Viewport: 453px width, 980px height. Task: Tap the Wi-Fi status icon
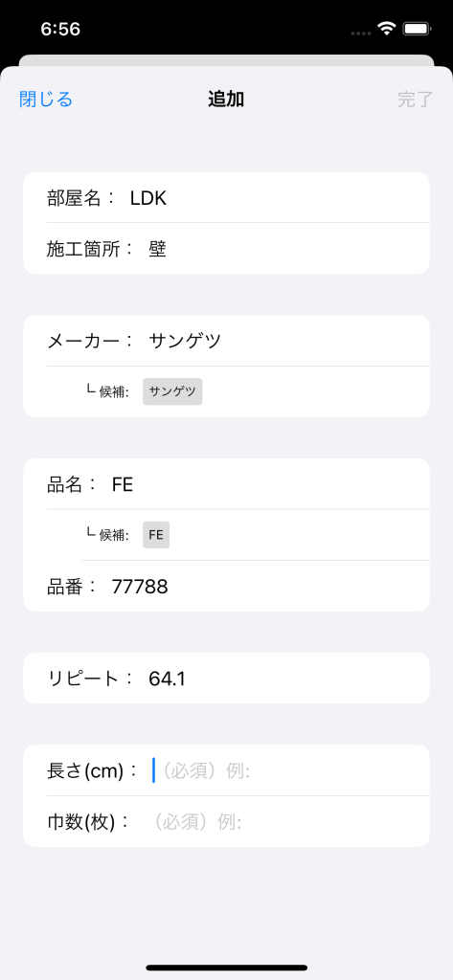[387, 29]
